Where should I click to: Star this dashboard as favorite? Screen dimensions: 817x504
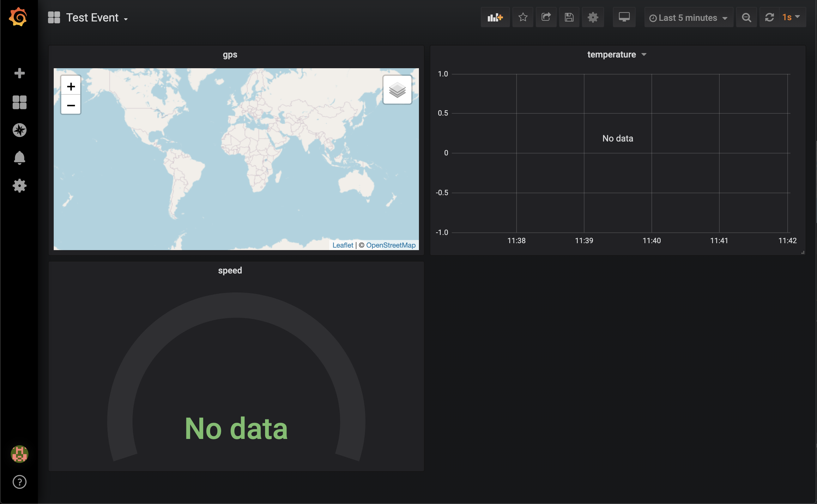pyautogui.click(x=523, y=17)
